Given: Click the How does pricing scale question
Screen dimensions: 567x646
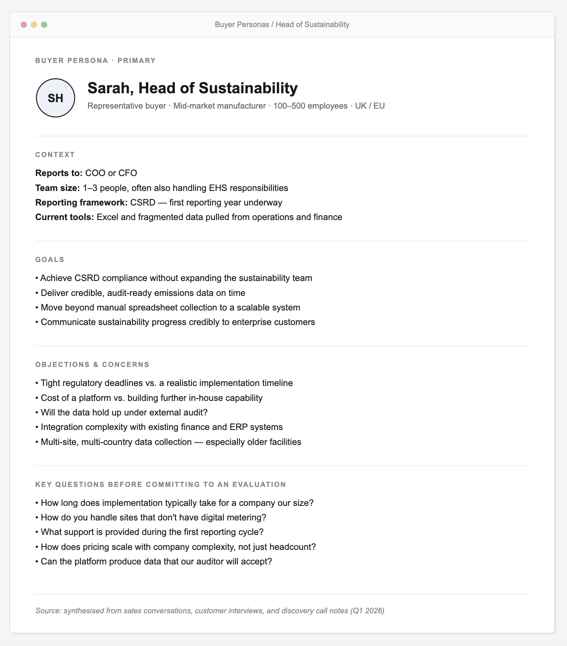Looking at the screenshot, I should [176, 547].
